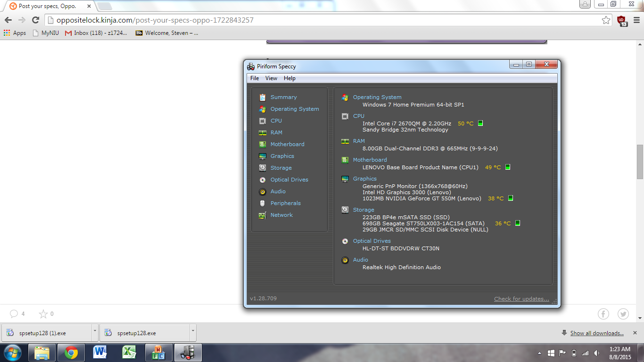
Task: Click the Audio icon beside Realtek heading
Action: (x=345, y=260)
